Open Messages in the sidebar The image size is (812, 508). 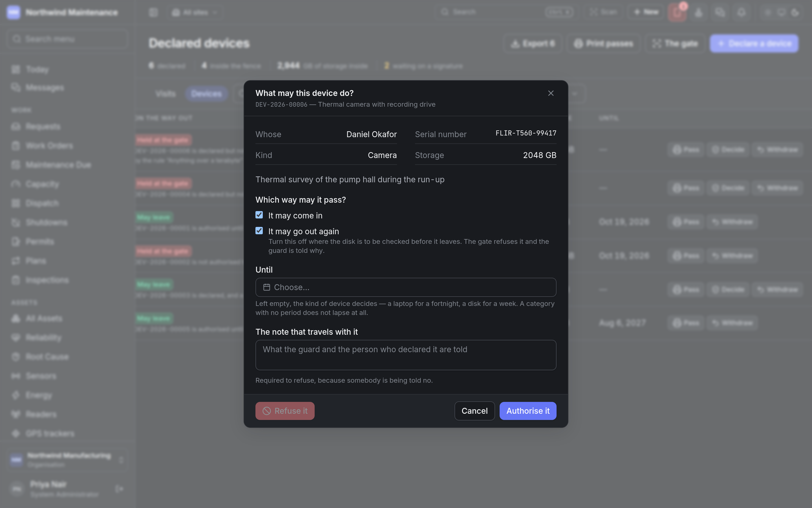[x=67, y=87]
